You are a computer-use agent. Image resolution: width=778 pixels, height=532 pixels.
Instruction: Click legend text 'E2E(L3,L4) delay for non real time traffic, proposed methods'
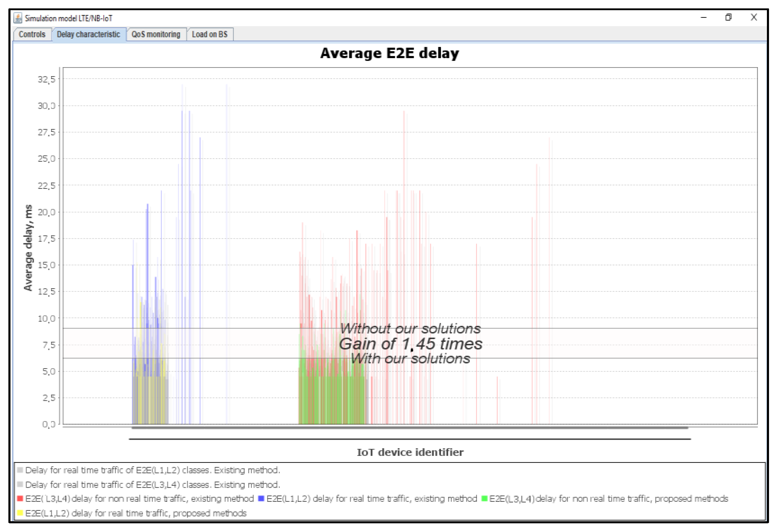point(609,499)
